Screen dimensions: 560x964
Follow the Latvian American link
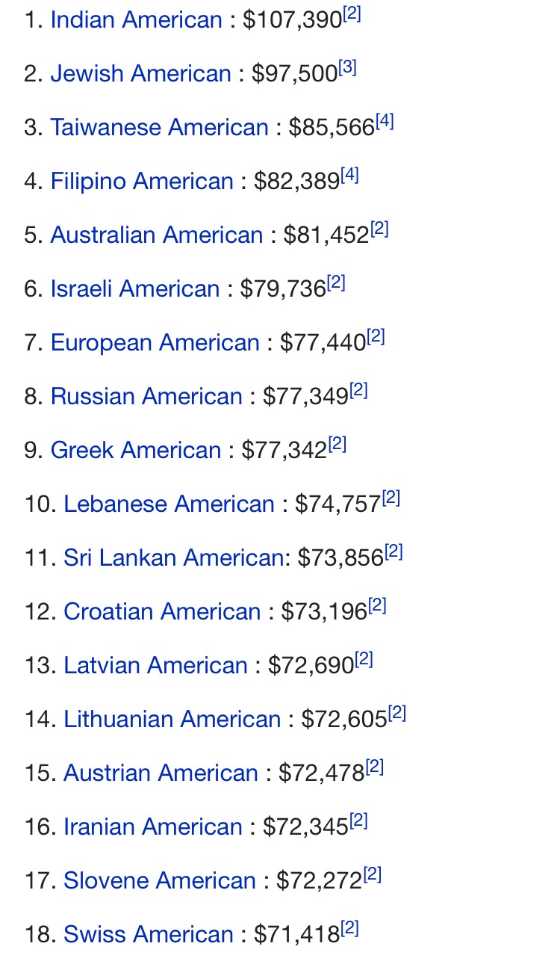point(155,666)
